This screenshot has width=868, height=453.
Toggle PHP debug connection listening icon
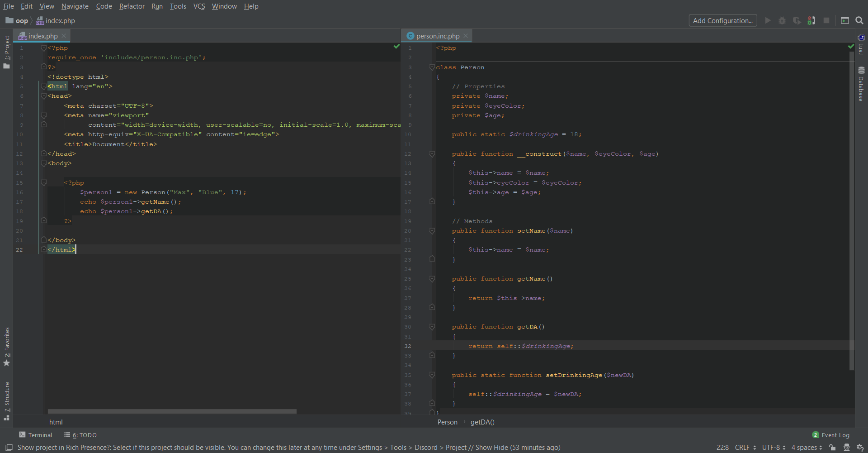click(811, 20)
